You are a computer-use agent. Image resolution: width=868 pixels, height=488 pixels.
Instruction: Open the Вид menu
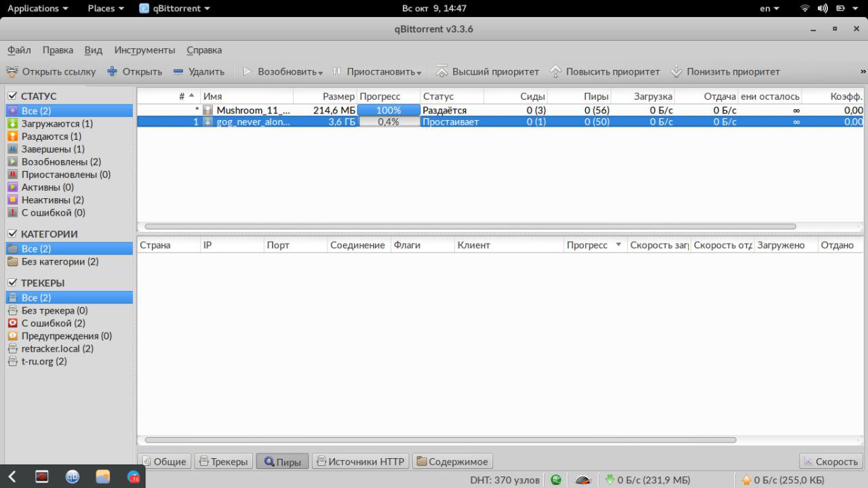pos(94,50)
